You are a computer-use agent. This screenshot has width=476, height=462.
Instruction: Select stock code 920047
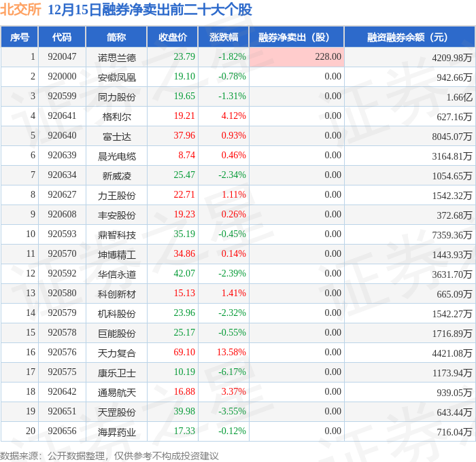pyautogui.click(x=62, y=56)
